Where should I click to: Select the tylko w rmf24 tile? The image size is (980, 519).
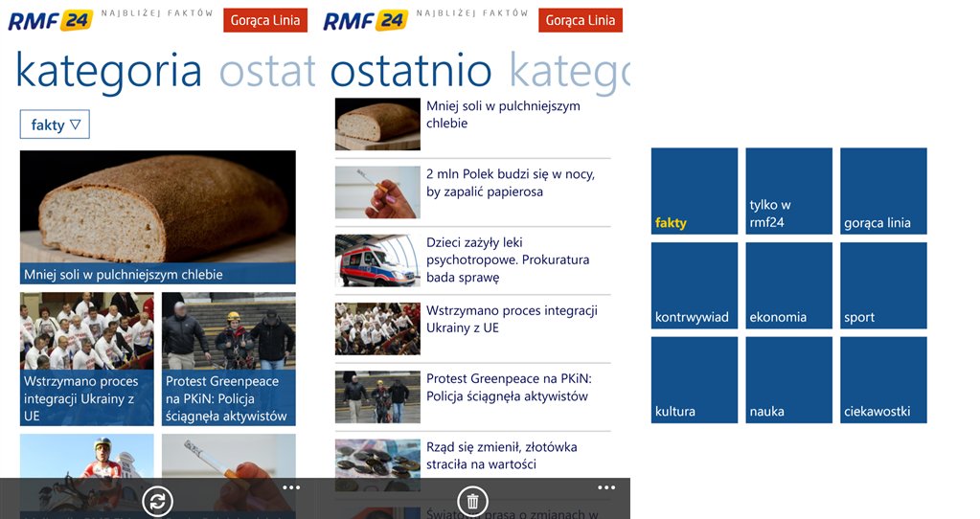click(x=788, y=191)
